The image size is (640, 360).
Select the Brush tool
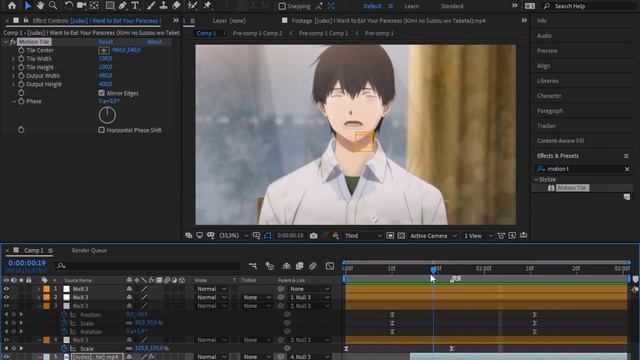coord(151,6)
